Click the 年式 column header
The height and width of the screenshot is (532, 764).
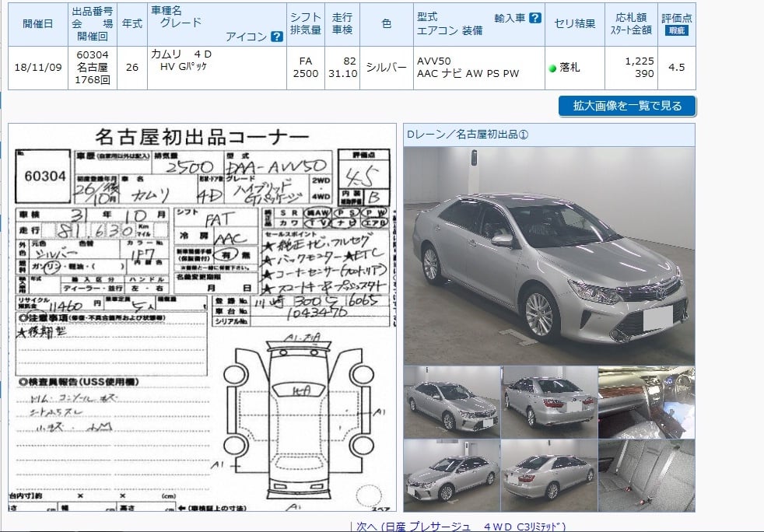coord(132,24)
